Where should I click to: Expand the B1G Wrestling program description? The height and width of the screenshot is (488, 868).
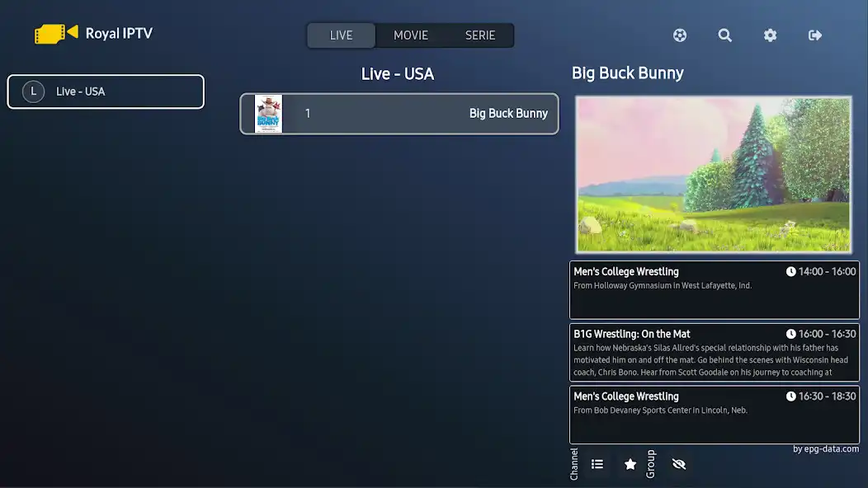(715, 353)
